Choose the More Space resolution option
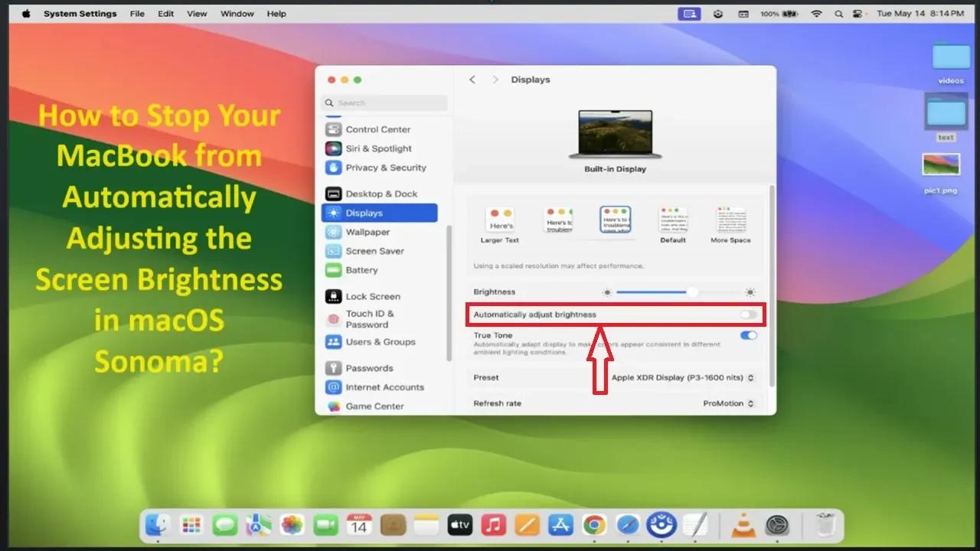Screen dimensions: 980x551 [730, 220]
